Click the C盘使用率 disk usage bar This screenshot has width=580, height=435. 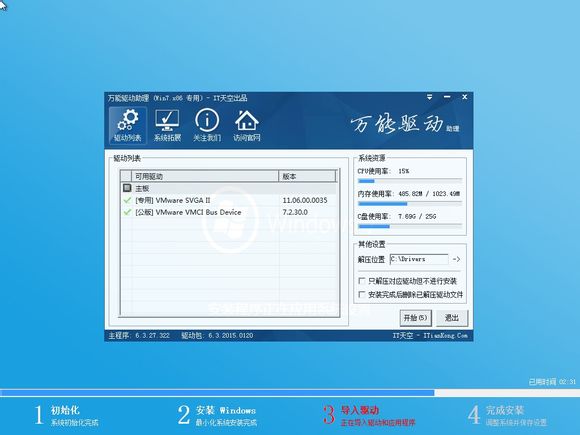(x=410, y=226)
